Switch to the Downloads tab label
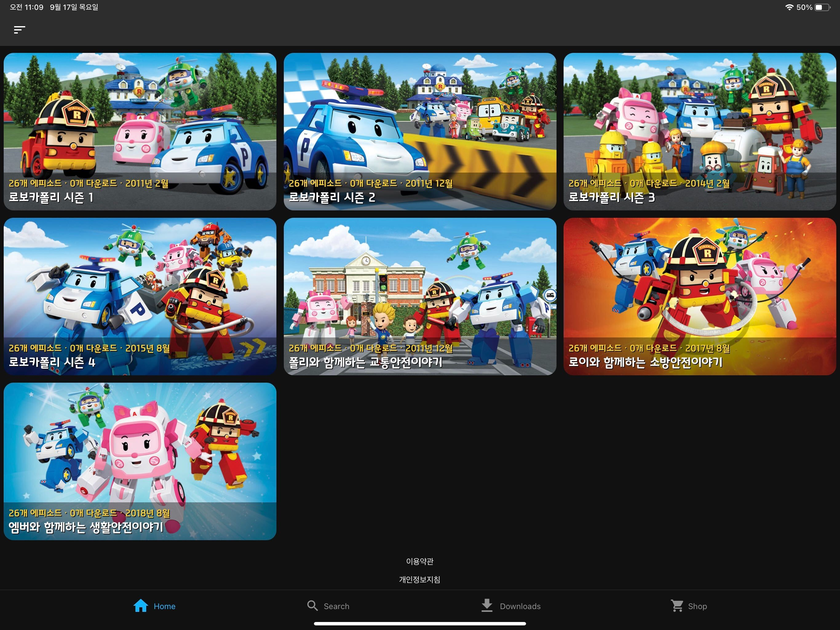This screenshot has height=630, width=840. (x=520, y=606)
